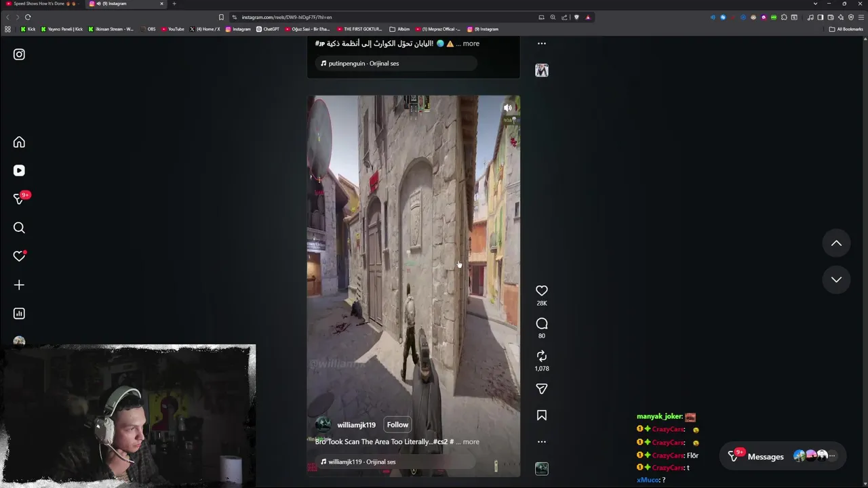This screenshot has height=488, width=868.
Task: Go to the previous reel with the up chevron
Action: coord(836,243)
